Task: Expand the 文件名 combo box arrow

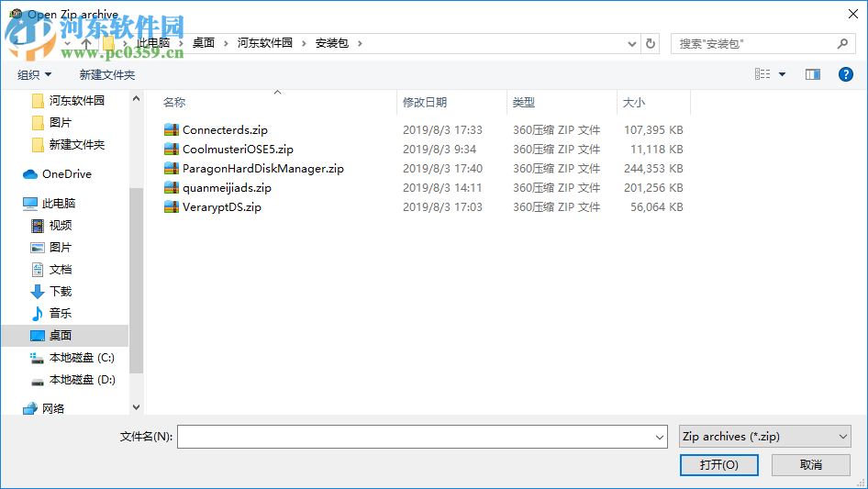Action: click(x=660, y=437)
